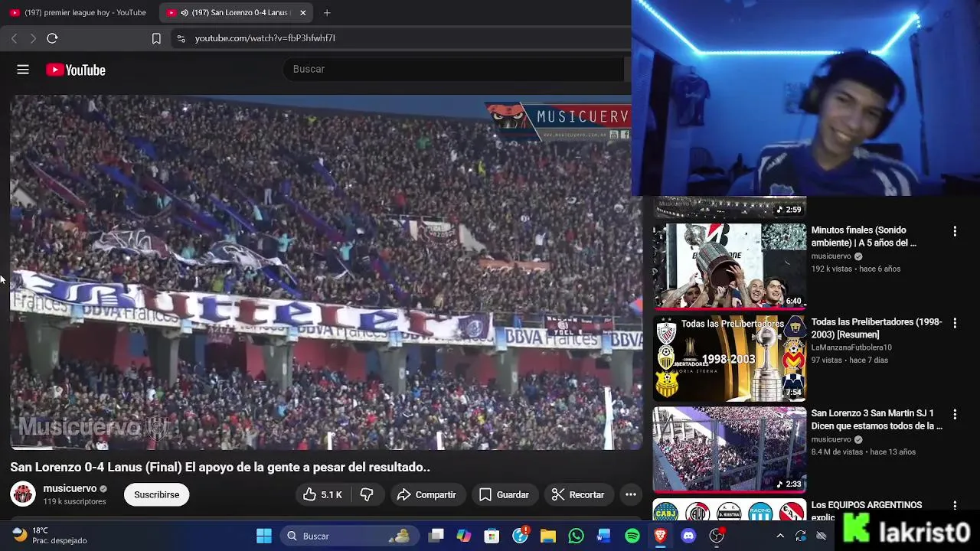Click the cloud offline tray icon

(x=822, y=536)
